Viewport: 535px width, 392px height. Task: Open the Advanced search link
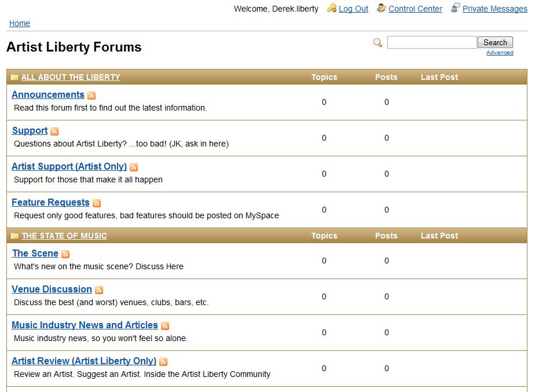coord(500,53)
